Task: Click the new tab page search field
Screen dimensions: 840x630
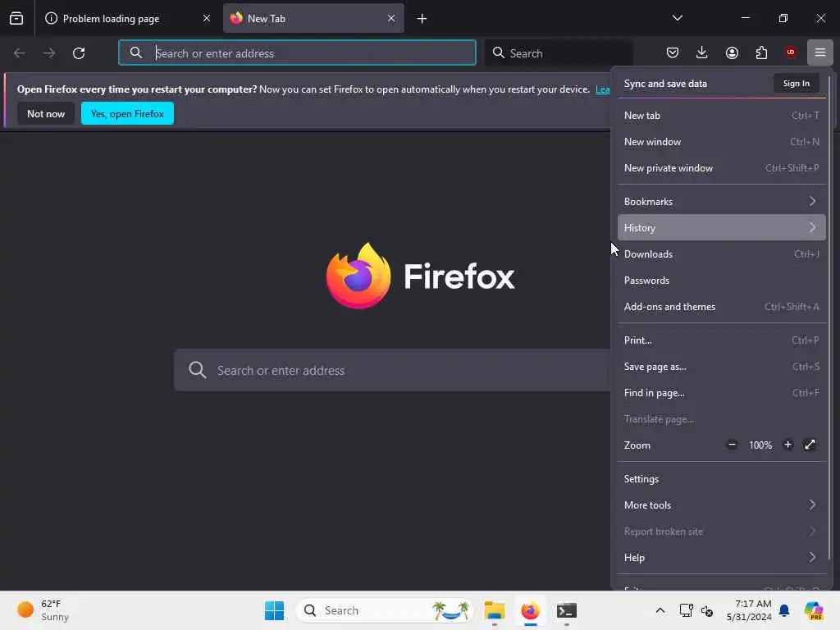Action: pos(392,370)
